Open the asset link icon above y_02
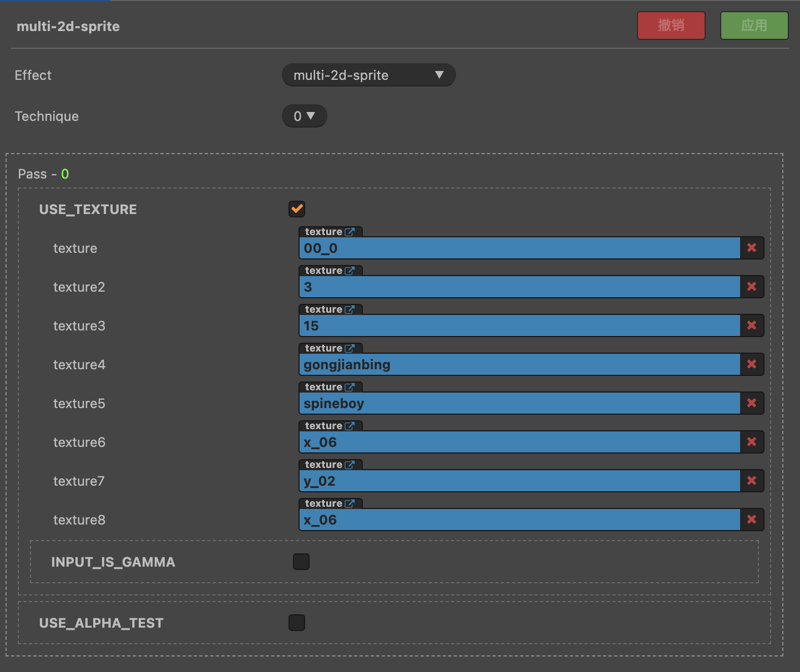This screenshot has width=800, height=672. (350, 465)
